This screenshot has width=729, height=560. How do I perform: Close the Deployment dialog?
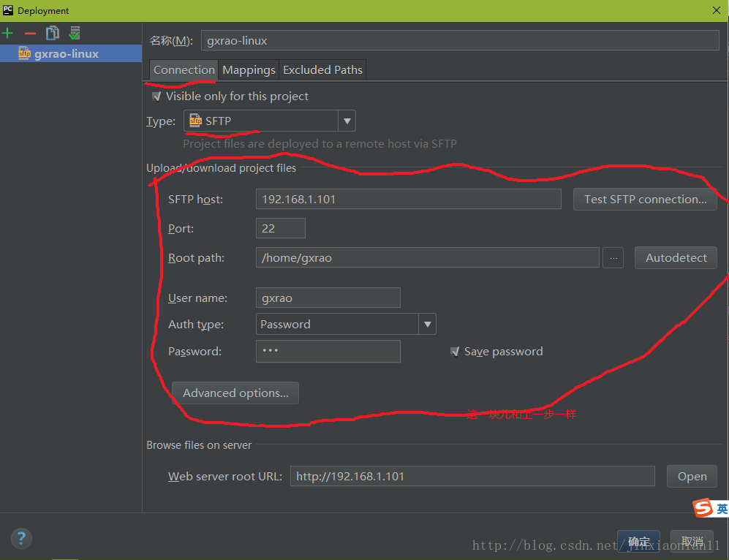click(x=717, y=10)
